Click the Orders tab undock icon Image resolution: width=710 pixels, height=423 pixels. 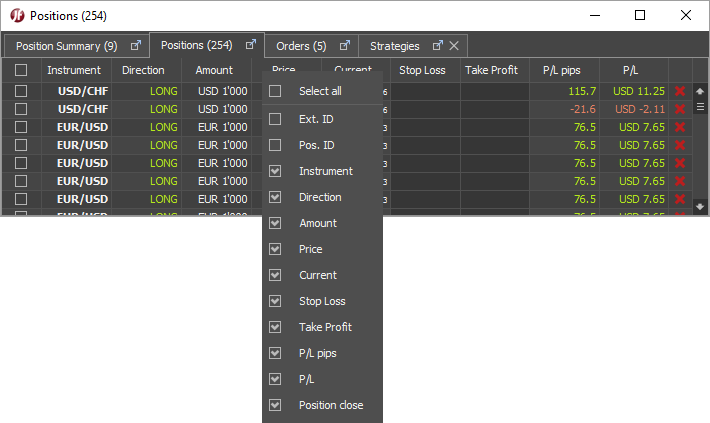pos(345,46)
